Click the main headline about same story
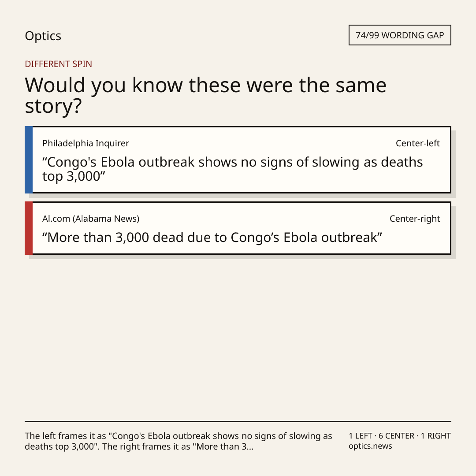476x476 pixels. coord(205,95)
